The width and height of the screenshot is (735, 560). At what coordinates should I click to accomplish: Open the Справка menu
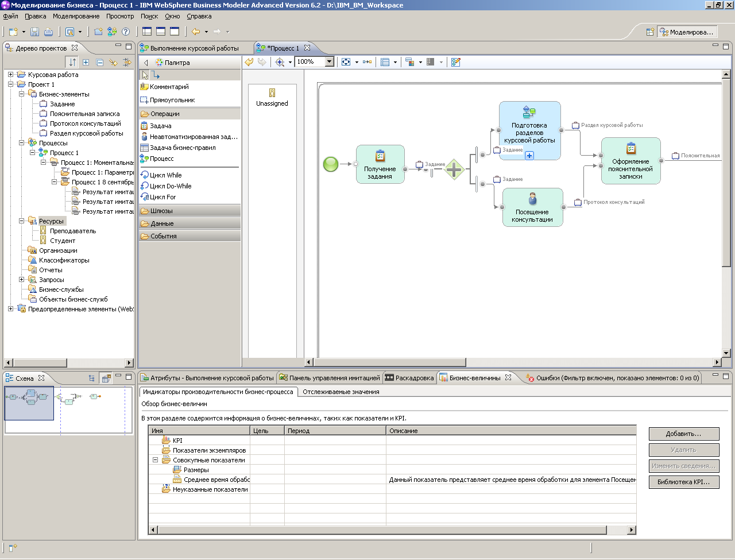(199, 16)
